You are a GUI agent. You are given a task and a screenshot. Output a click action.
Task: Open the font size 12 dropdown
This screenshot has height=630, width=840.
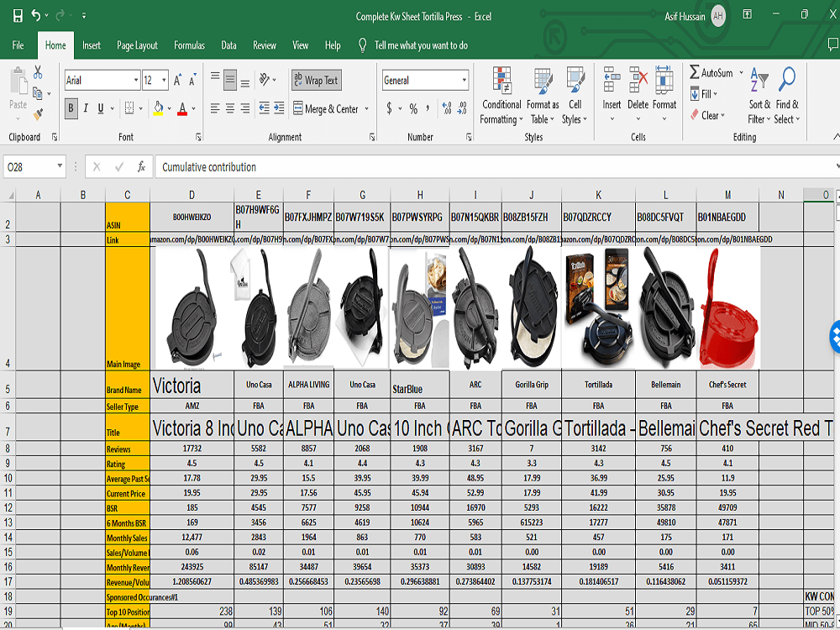point(164,81)
